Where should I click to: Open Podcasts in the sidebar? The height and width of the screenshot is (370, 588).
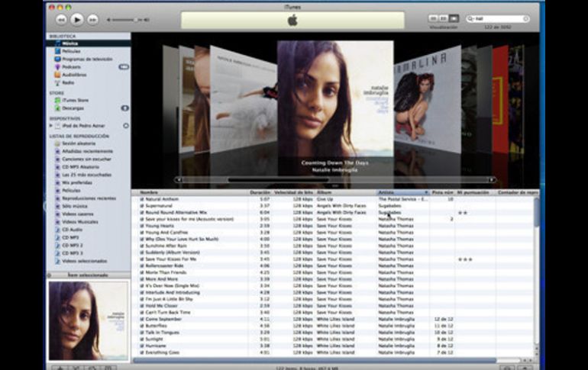tap(72, 67)
